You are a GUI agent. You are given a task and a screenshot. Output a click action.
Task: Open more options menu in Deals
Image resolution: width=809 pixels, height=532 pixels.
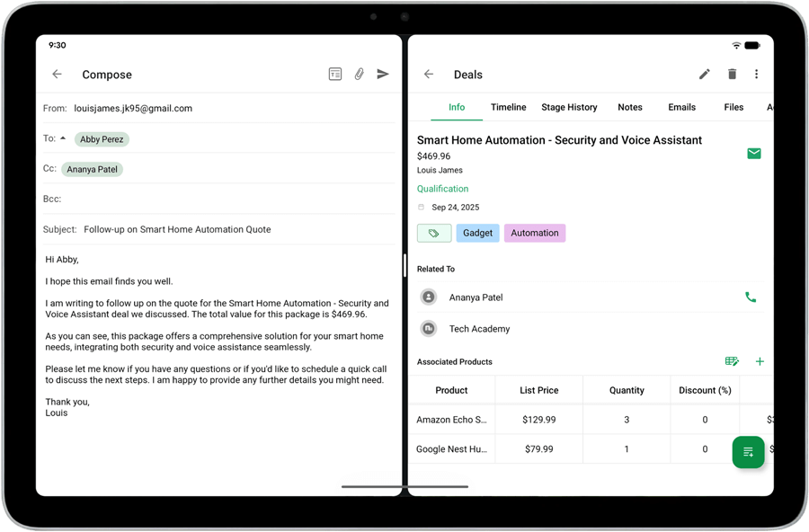click(756, 75)
